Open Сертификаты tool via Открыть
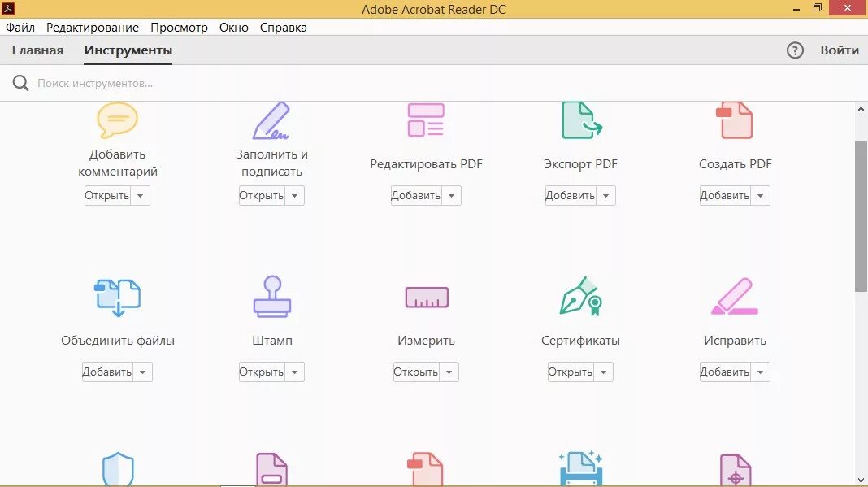Image resolution: width=868 pixels, height=487 pixels. [571, 372]
